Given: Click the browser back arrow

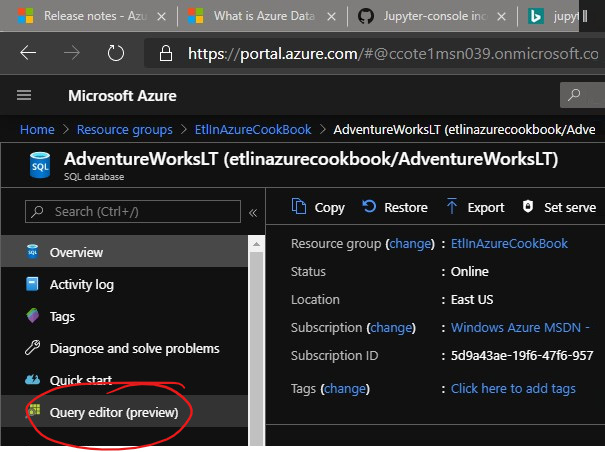Looking at the screenshot, I should [x=28, y=53].
